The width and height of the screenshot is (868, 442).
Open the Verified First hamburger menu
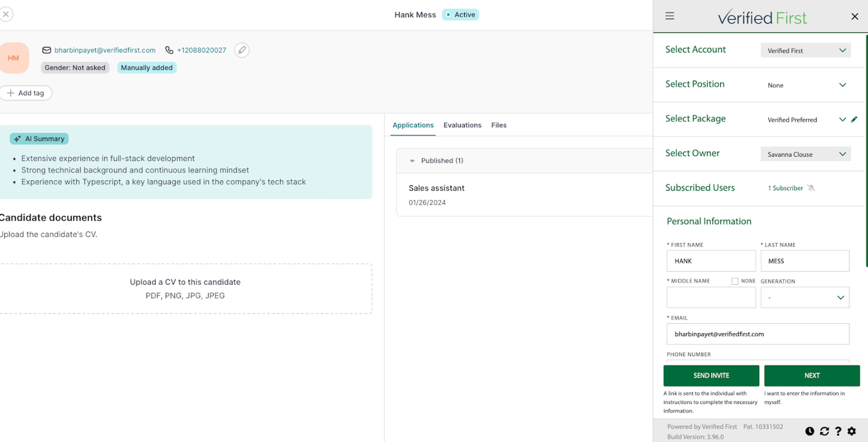[x=670, y=16]
